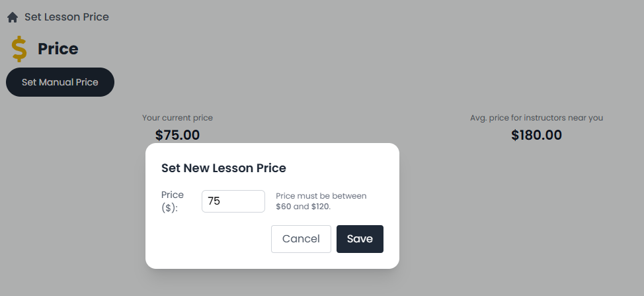Click the gold dollar sign icon
The width and height of the screenshot is (644, 296).
click(x=20, y=49)
